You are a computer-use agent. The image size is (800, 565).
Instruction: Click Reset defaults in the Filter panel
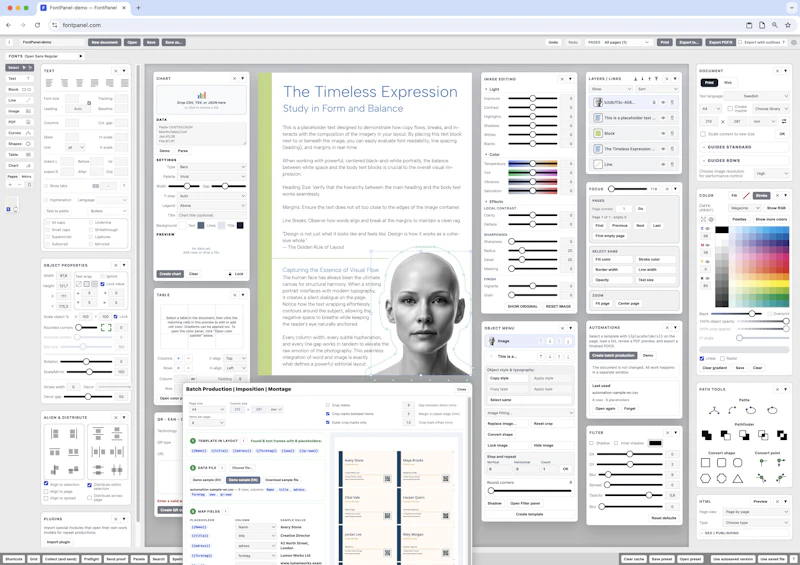coord(664,518)
